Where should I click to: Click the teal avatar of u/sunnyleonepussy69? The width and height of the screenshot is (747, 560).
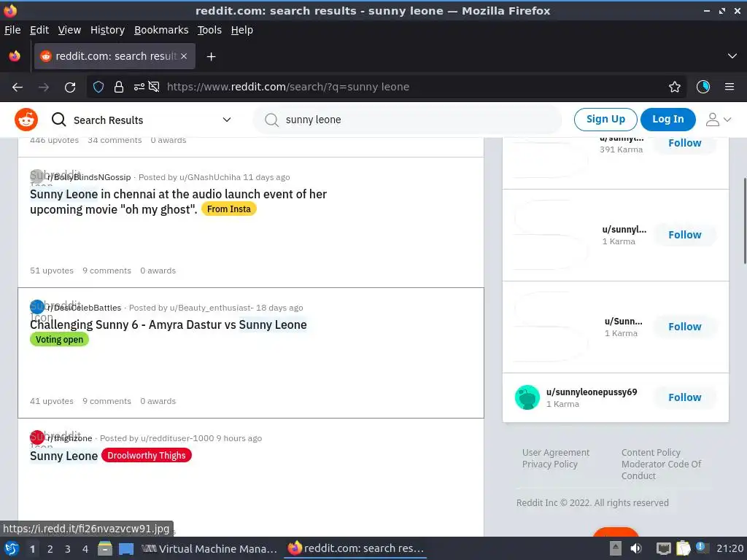(x=527, y=397)
